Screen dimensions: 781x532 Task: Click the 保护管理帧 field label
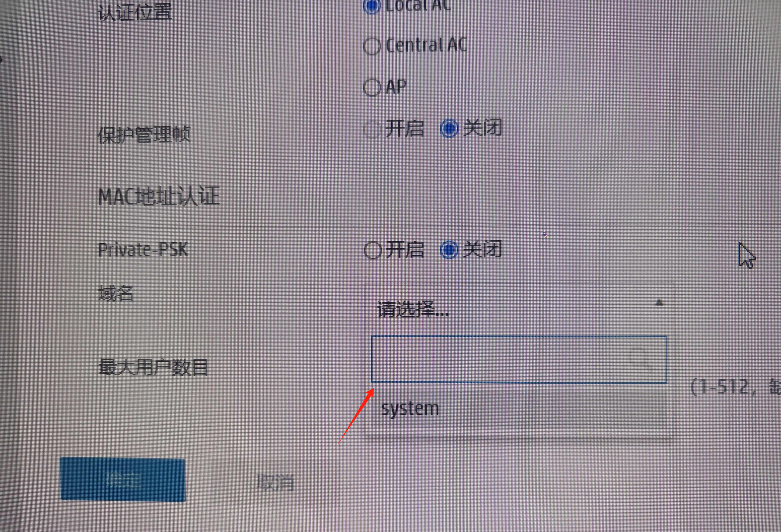tap(144, 134)
